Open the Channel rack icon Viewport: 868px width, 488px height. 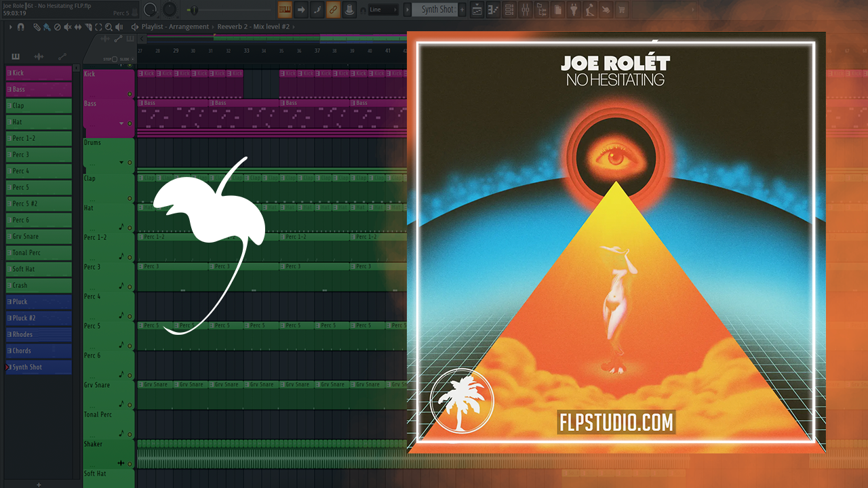click(x=509, y=9)
